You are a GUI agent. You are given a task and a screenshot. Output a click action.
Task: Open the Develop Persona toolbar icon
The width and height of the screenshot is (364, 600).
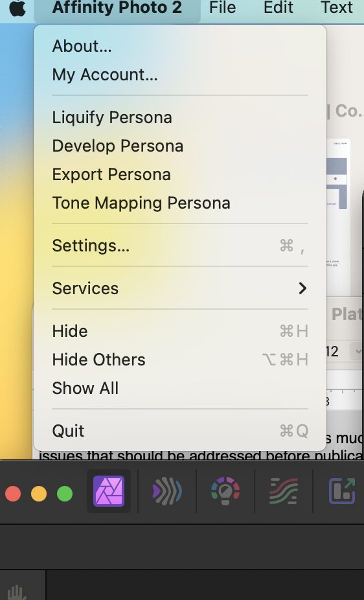click(225, 491)
